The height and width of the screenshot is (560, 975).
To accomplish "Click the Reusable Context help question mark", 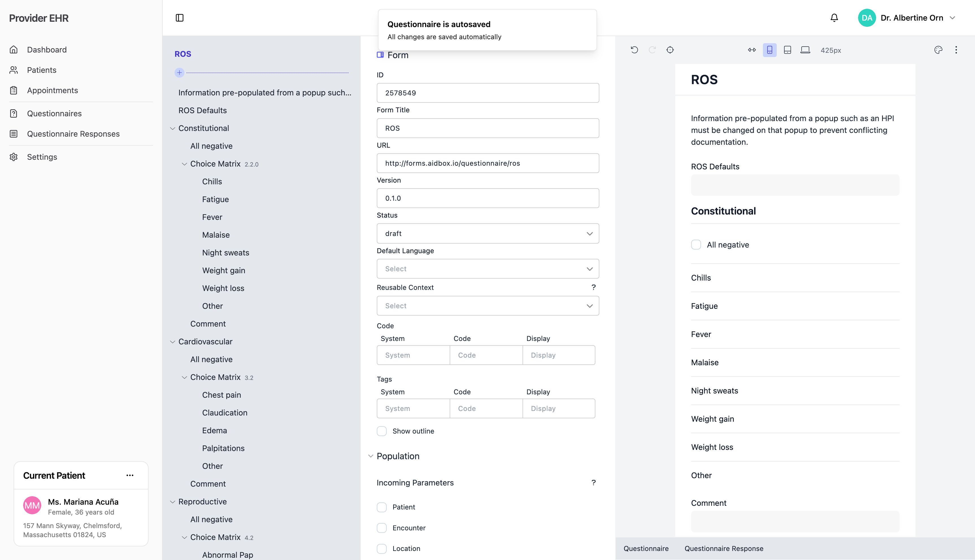I will tap(594, 287).
